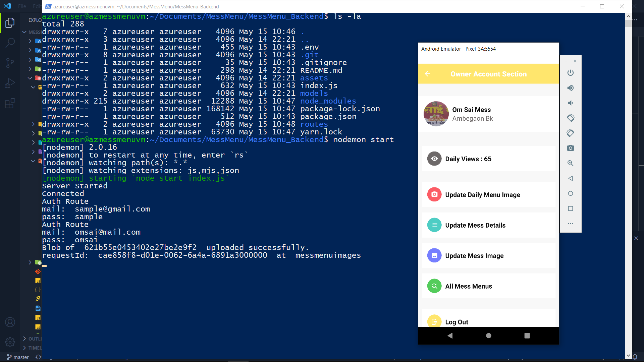Open the Source Control view
Screen dimensions: 644x362
coord(10,63)
